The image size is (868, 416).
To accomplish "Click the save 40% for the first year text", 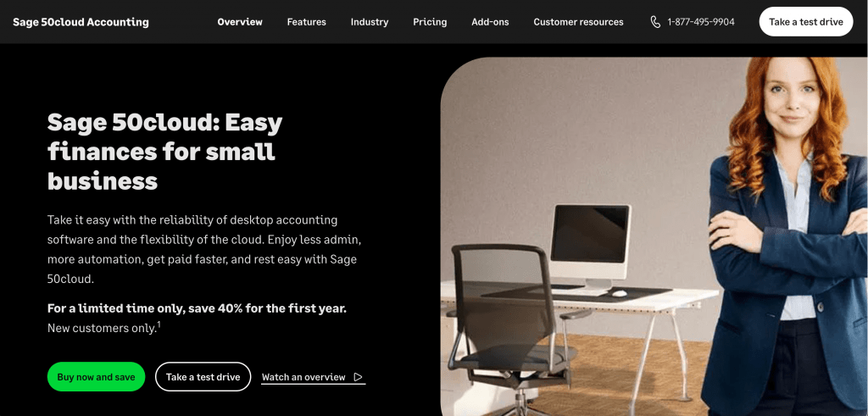I will coord(267,308).
